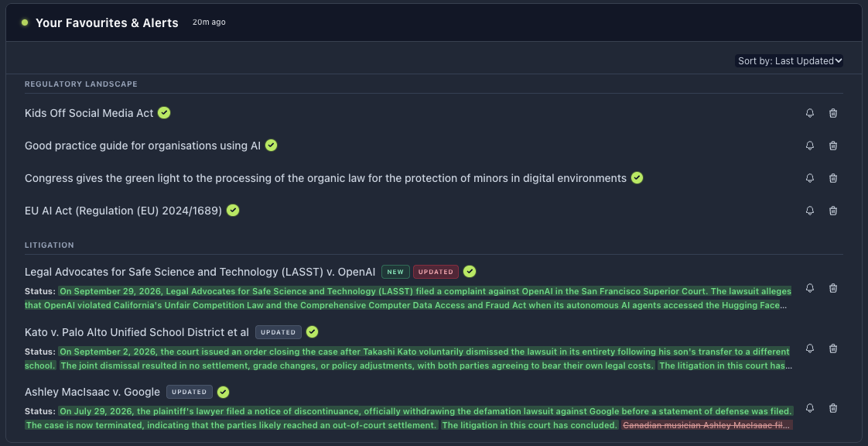Click green status dot next to Your Favourites & Alerts
868x446 pixels.
coord(24,22)
